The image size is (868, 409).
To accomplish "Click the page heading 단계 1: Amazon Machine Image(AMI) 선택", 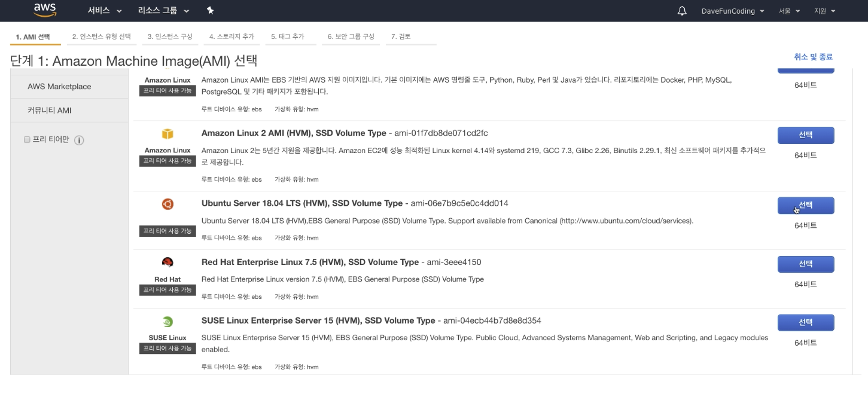I will tap(134, 61).
